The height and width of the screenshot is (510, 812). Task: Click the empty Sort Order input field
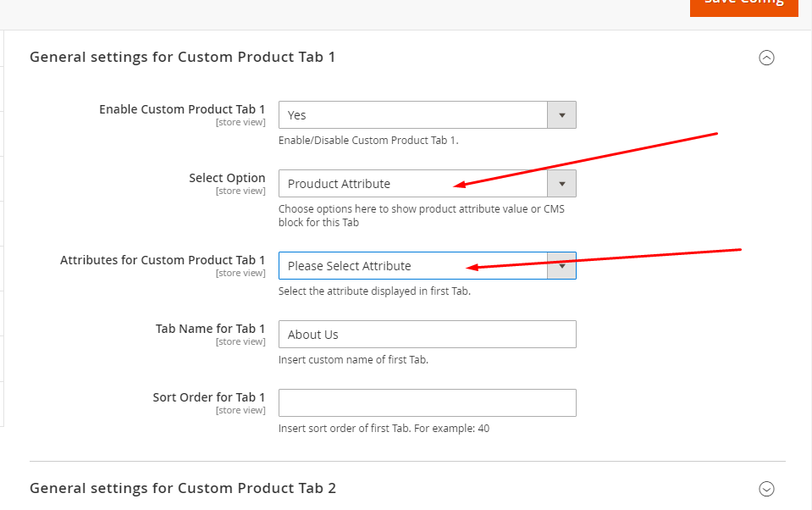(x=427, y=403)
